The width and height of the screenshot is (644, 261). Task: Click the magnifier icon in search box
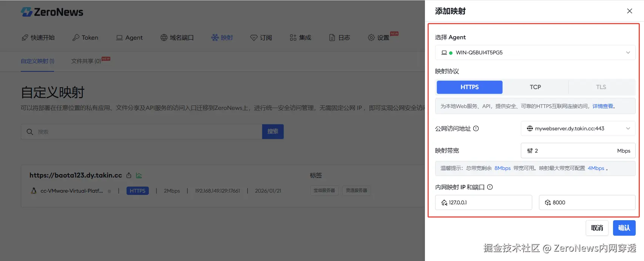30,132
